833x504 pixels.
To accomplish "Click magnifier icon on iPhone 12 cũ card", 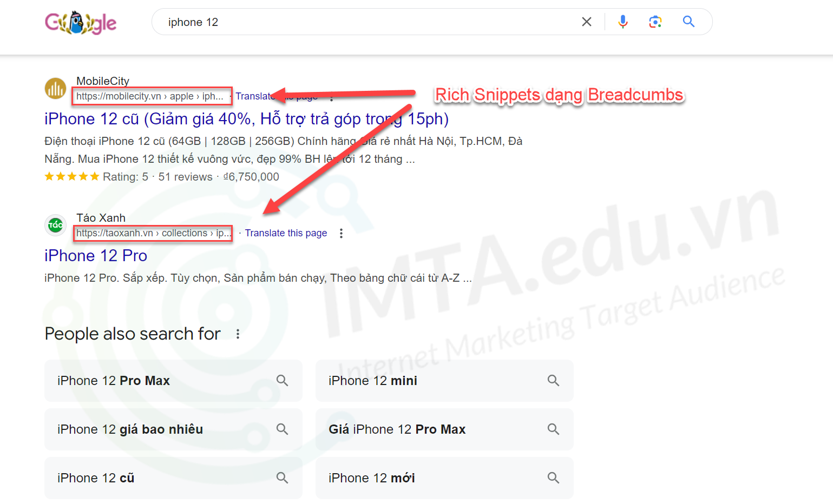I will (282, 478).
